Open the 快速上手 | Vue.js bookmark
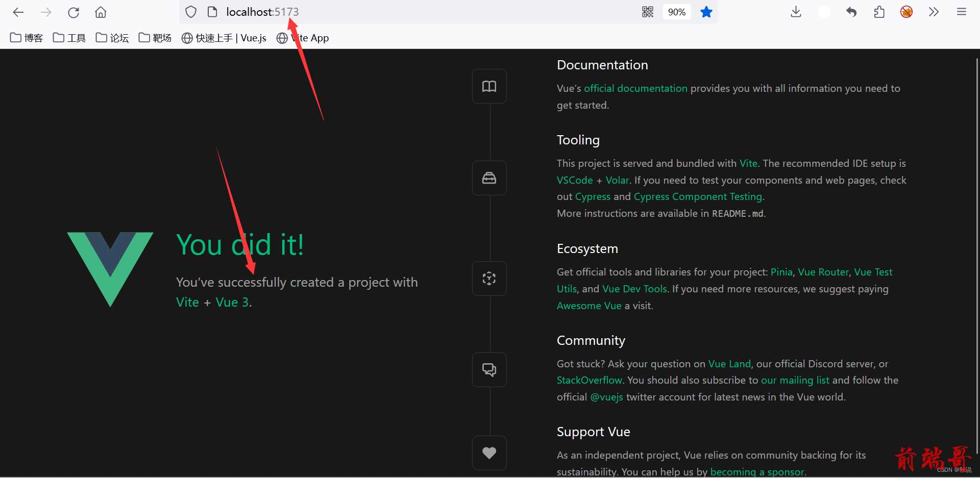 [224, 38]
